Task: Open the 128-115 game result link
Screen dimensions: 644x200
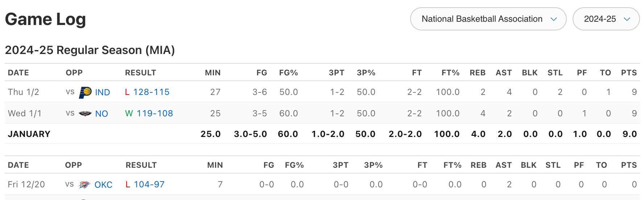Action: tap(151, 92)
